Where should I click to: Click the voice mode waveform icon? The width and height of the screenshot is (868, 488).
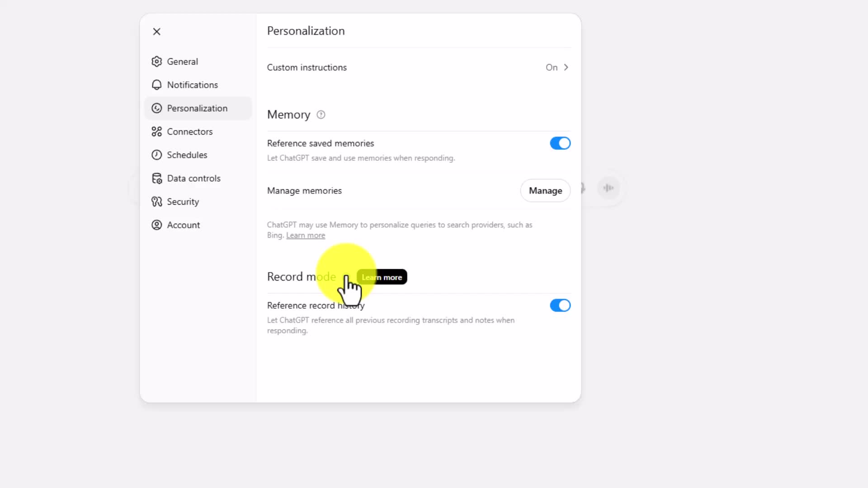(609, 188)
